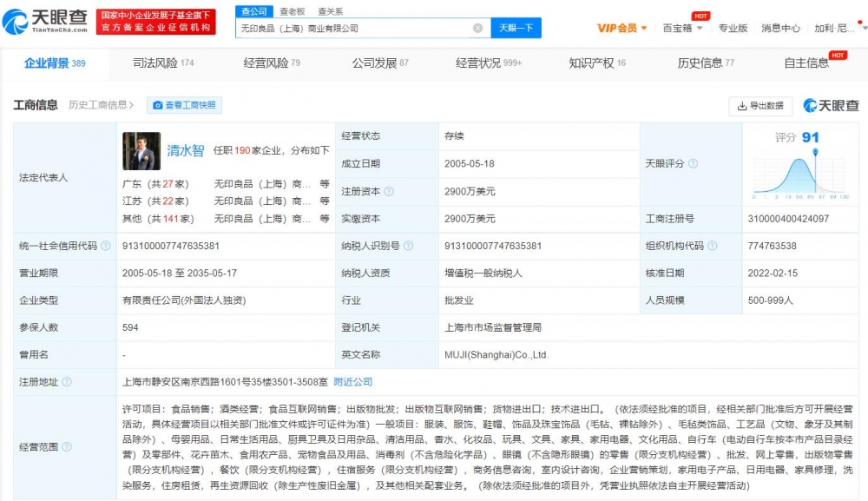
Task: Select organization code 774763538
Action: 773,246
